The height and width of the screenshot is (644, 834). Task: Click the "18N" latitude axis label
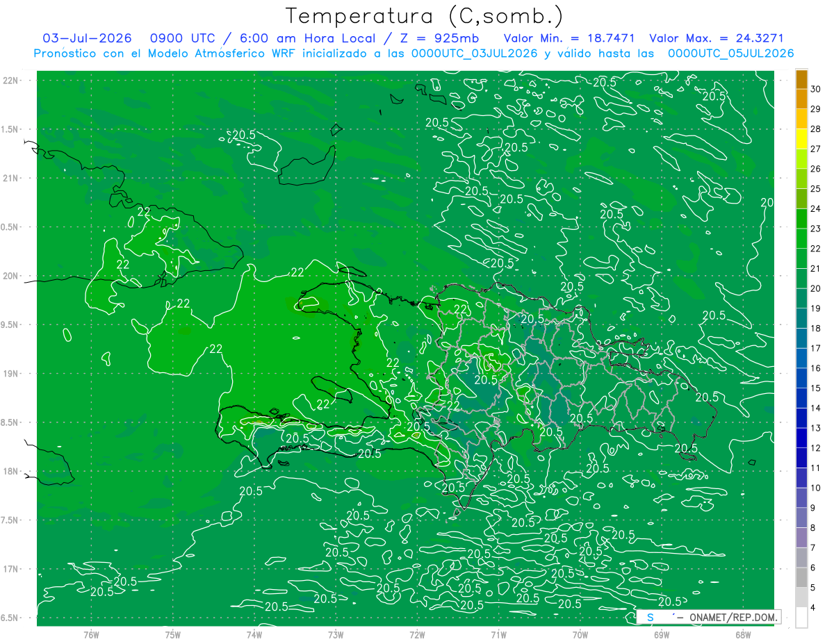coord(10,472)
